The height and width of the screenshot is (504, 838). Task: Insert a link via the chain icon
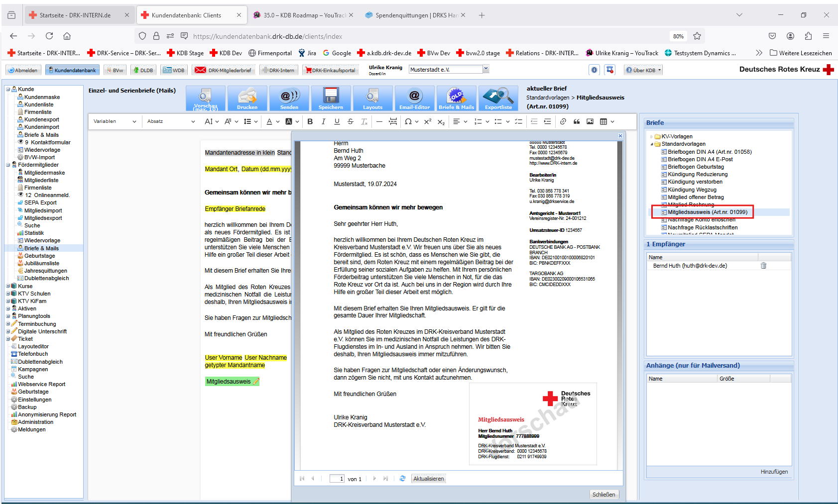pos(563,121)
